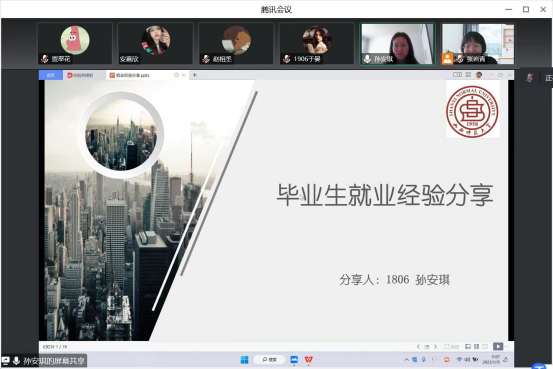Click the notes button in status bar
This screenshot has height=369, width=553.
coord(451,346)
